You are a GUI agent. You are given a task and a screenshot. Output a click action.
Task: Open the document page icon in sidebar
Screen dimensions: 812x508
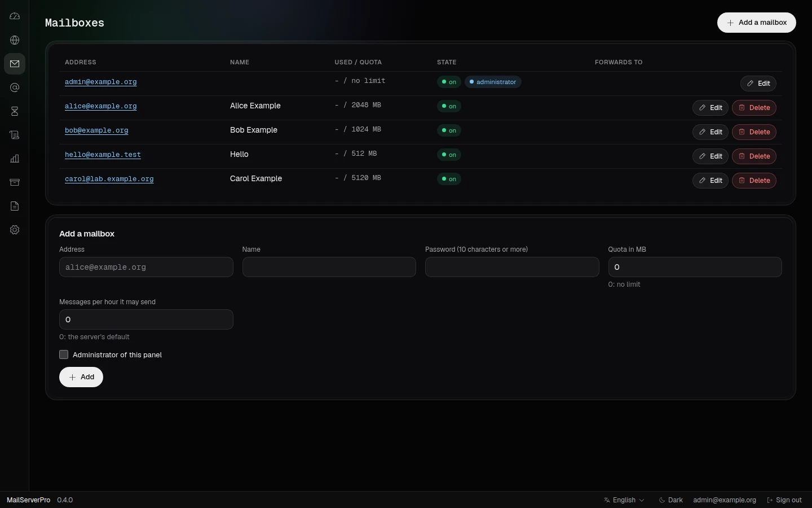(x=15, y=206)
